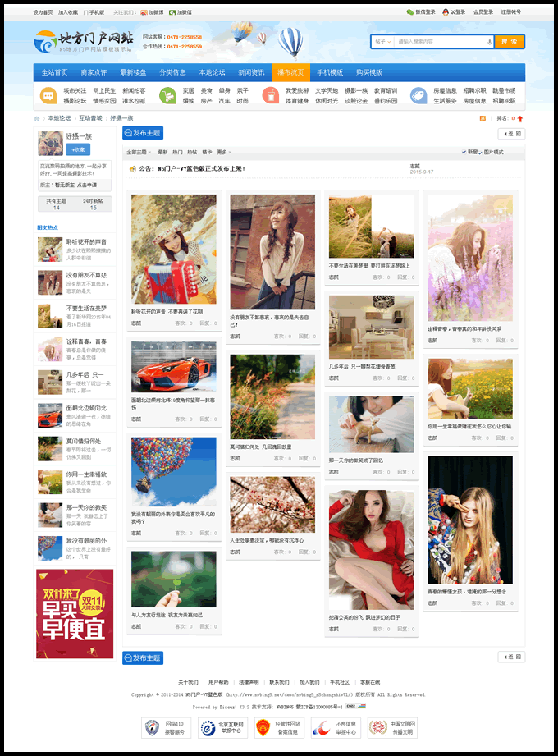This screenshot has height=756, width=558.
Task: Open the 帖子 search type dropdown
Action: point(383,42)
